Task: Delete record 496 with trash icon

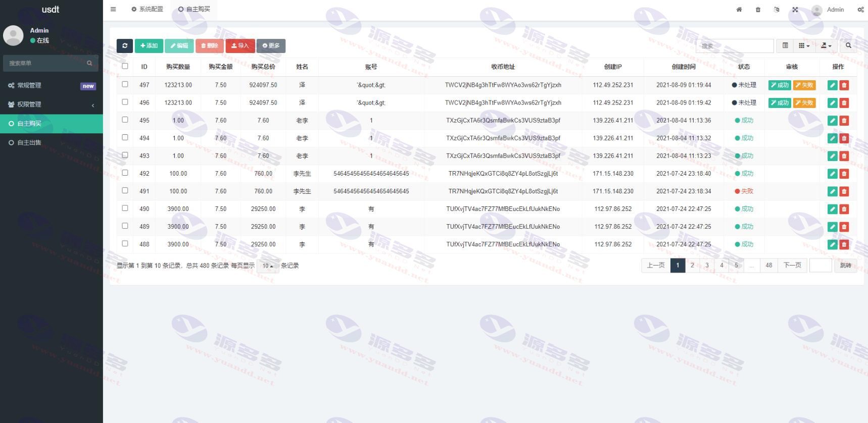Action: tap(844, 103)
